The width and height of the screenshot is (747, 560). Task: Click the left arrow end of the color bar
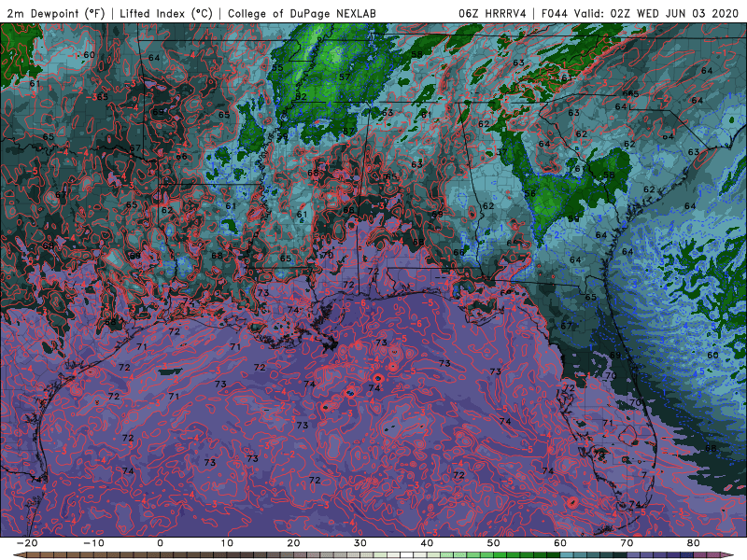18,555
